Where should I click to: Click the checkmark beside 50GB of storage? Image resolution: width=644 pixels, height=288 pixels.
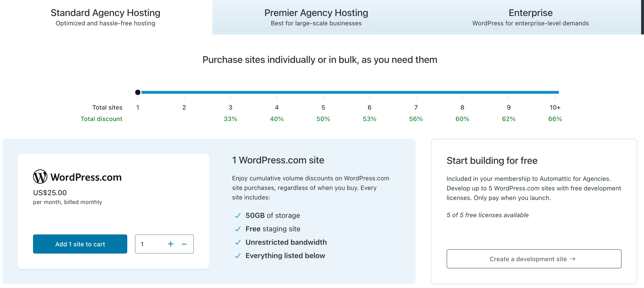pyautogui.click(x=238, y=216)
